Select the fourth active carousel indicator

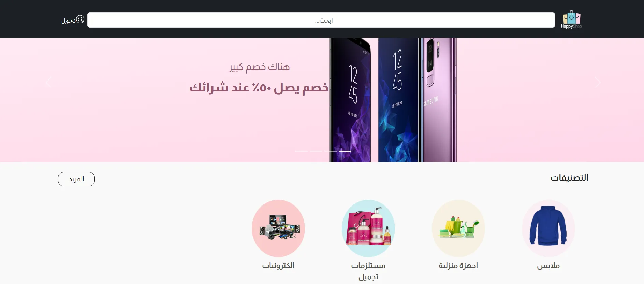[345, 151]
